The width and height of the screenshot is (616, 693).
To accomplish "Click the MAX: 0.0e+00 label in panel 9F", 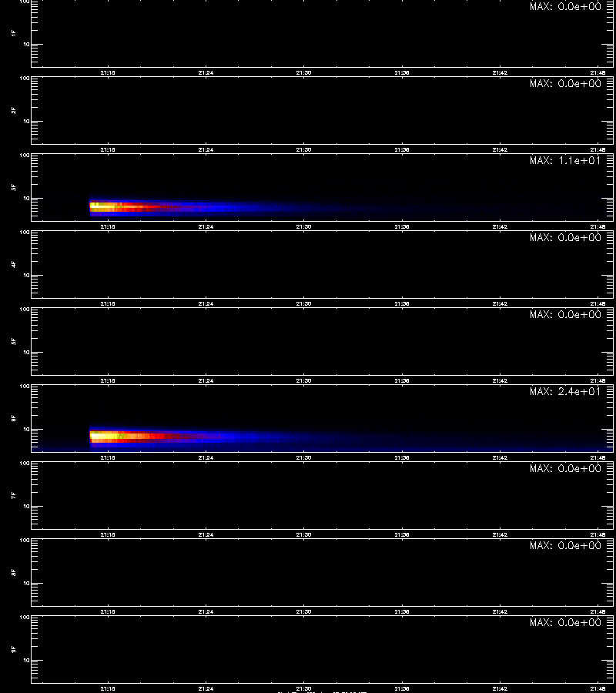I will click(x=565, y=622).
